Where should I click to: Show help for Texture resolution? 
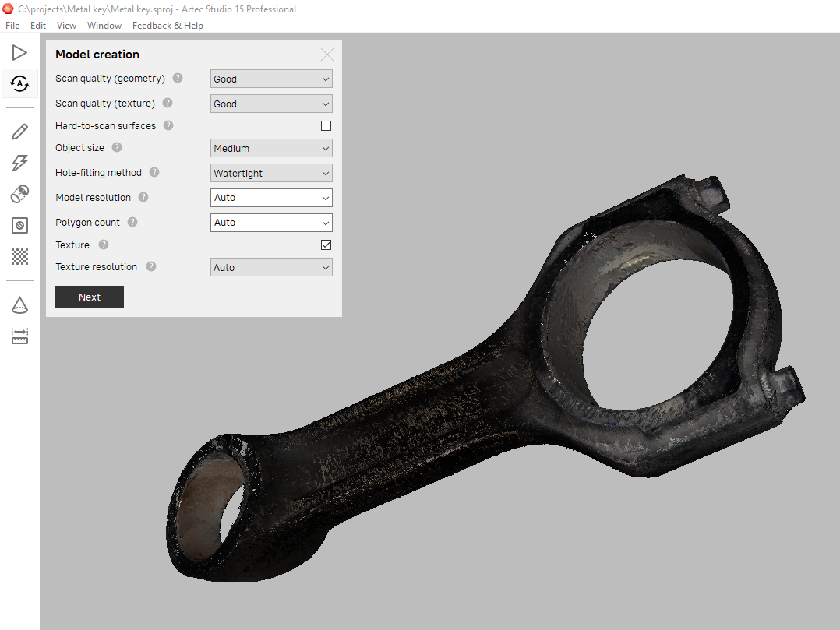coord(151,266)
